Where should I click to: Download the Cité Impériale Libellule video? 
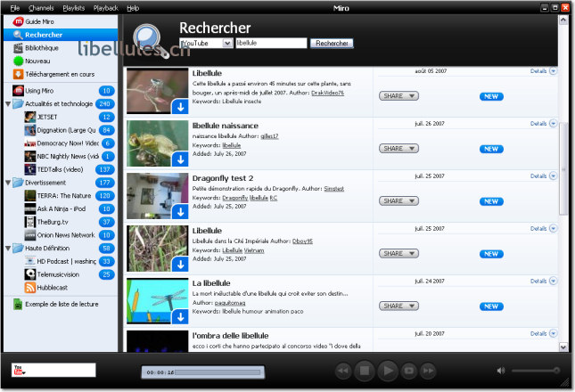180,265
